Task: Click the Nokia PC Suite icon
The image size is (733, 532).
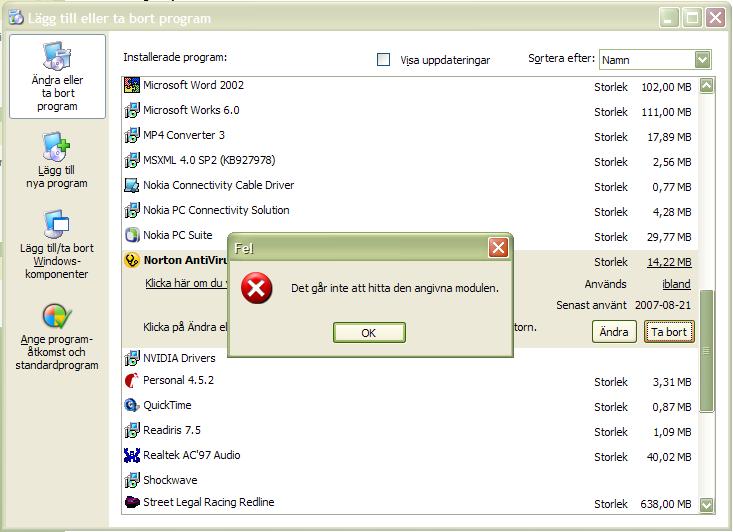Action: click(132, 235)
